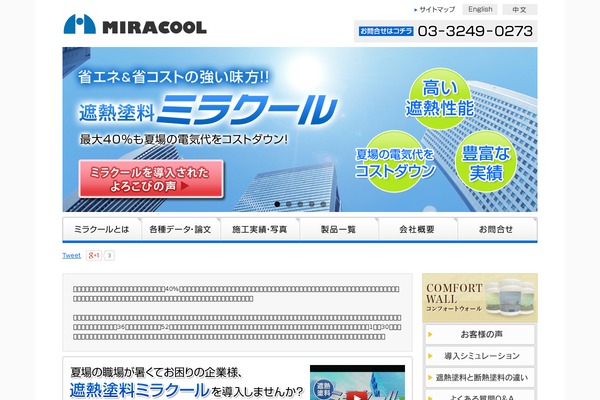This screenshot has height=400, width=600.
Task: Select the fourth carousel dot
Action: [312, 204]
